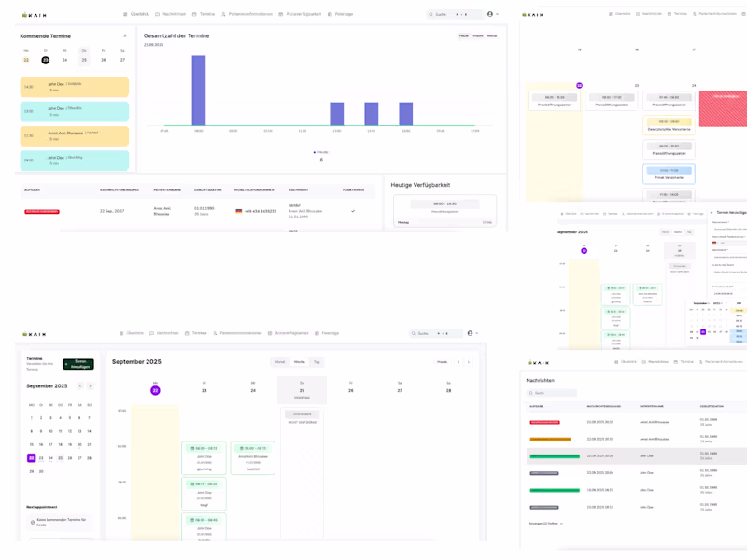Screen dimensions: 747x560
Task: Open Überblick in the dashboard's top navigation
Action: 136,14
